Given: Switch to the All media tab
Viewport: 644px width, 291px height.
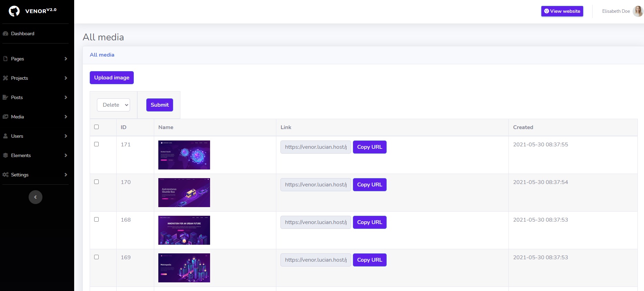Looking at the screenshot, I should [x=102, y=55].
